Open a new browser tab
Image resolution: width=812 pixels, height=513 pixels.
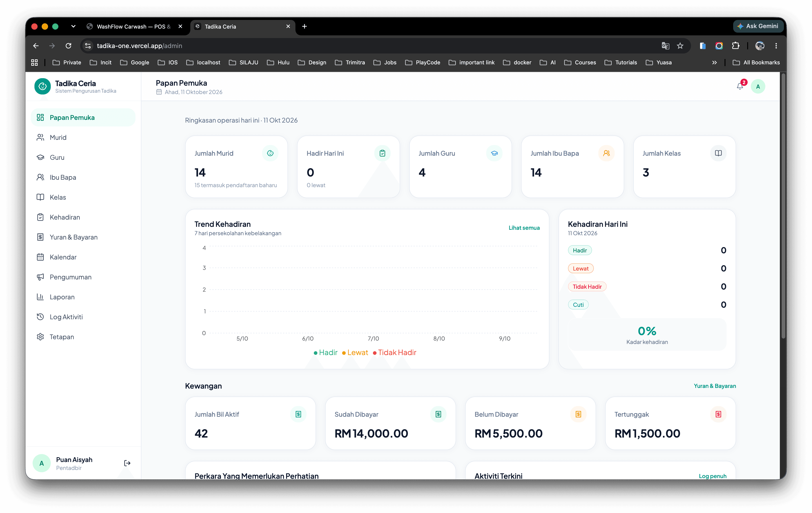[x=304, y=26]
